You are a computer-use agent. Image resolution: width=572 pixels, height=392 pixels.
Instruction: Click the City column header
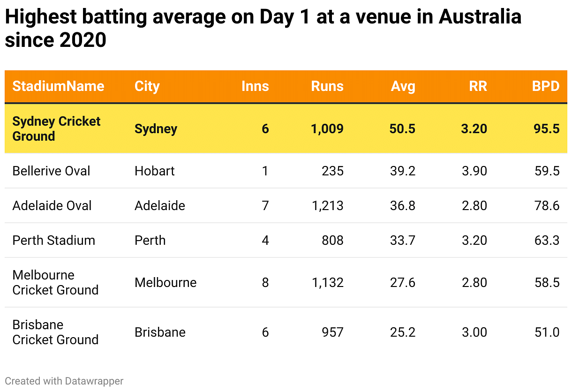point(147,86)
